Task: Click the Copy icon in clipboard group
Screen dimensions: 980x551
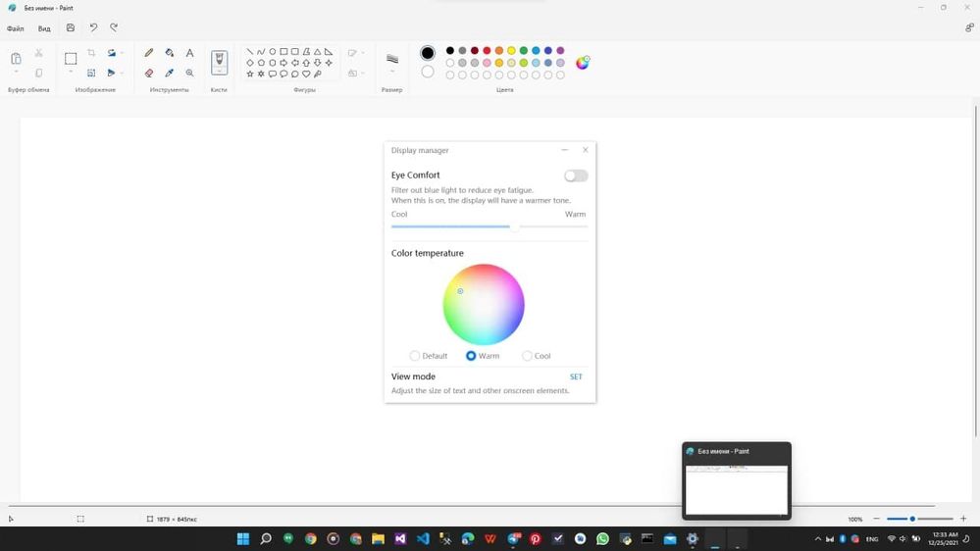Action: click(39, 74)
